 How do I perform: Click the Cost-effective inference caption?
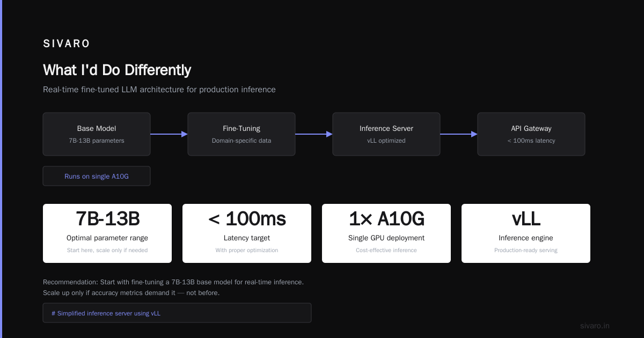pos(386,251)
